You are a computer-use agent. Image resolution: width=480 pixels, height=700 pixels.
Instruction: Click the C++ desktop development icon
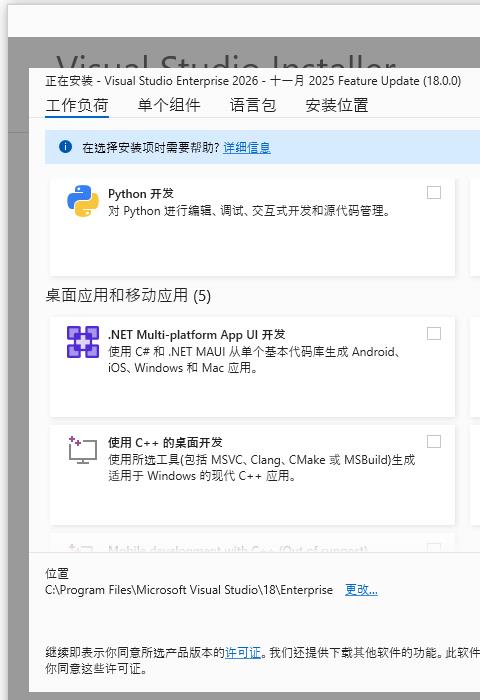pos(83,450)
